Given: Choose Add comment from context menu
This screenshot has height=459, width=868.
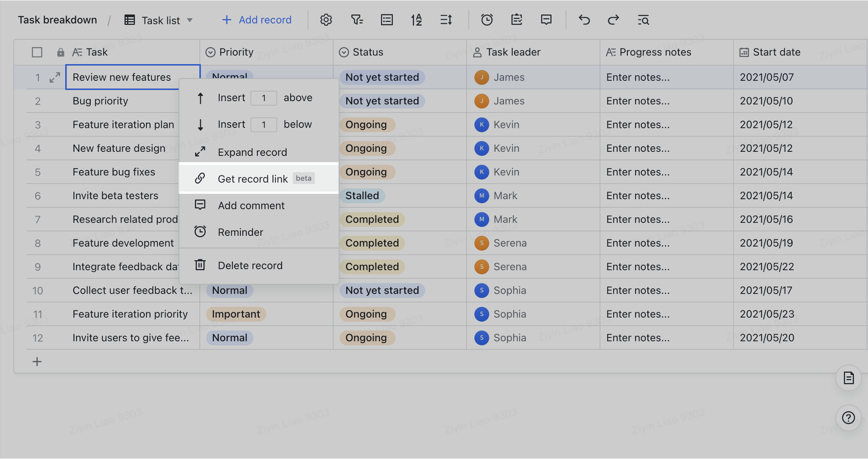Looking at the screenshot, I should (259, 206).
